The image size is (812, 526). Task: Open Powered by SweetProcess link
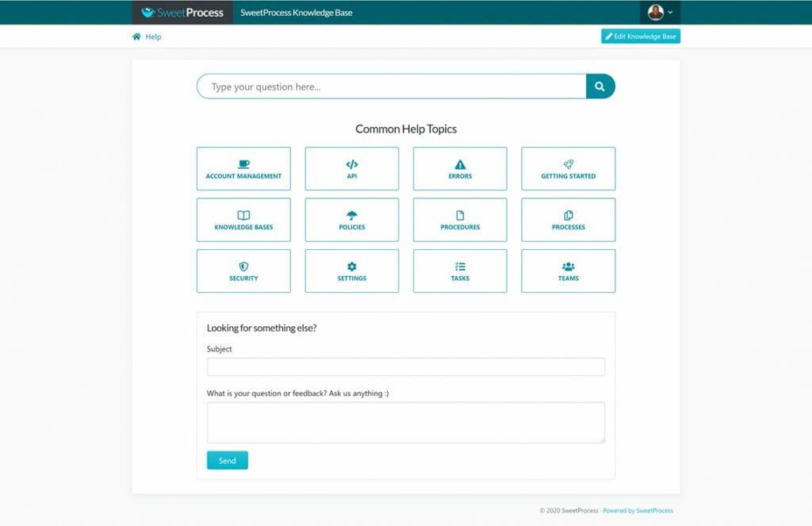point(638,510)
